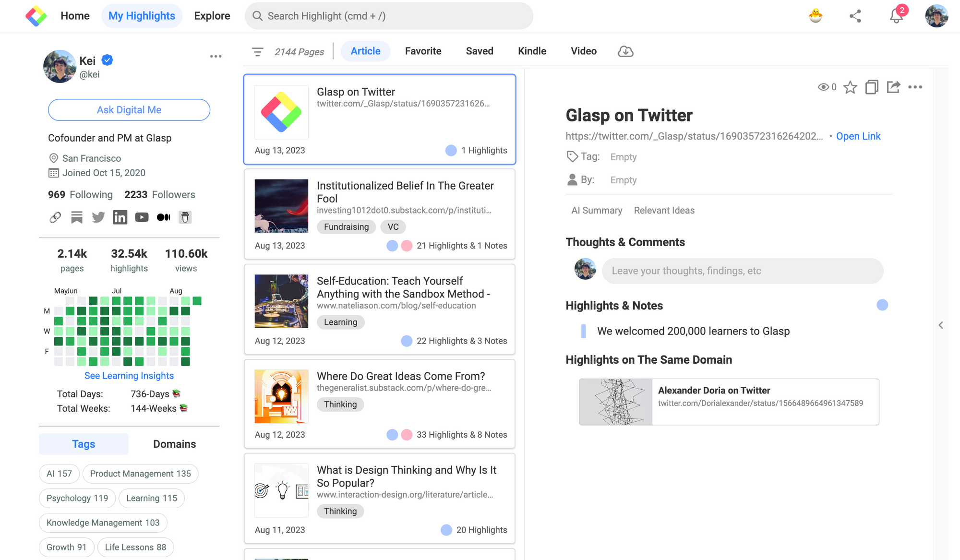Open the Institutionalized Belief In The Greater Fool card
The height and width of the screenshot is (560, 960).
click(380, 214)
